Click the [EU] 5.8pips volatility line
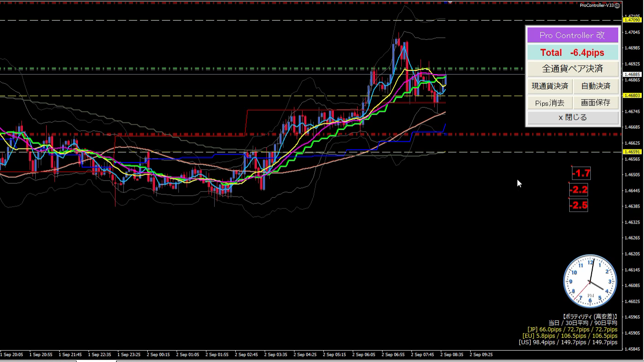Image resolution: width=644 pixels, height=362 pixels. (x=570, y=336)
